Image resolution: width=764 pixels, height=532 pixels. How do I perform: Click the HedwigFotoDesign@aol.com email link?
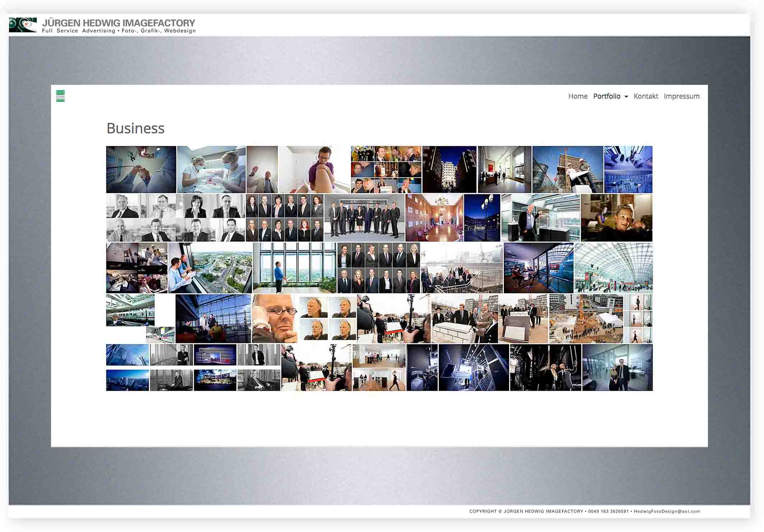(x=667, y=511)
